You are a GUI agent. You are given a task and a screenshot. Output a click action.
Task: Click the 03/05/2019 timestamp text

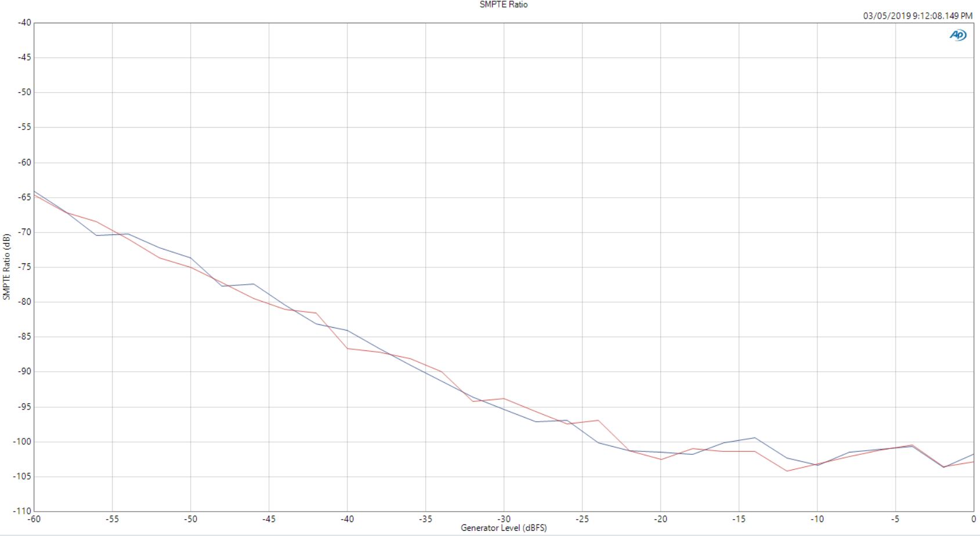tap(917, 16)
